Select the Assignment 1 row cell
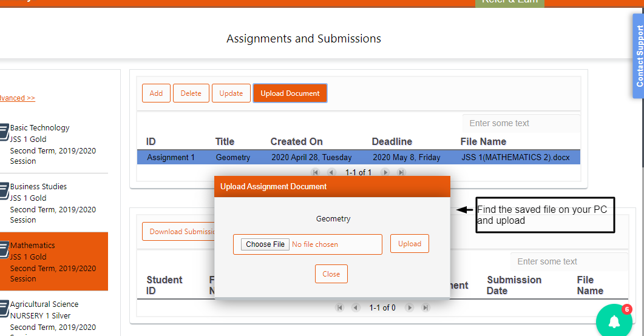This screenshot has width=644, height=336. 171,158
